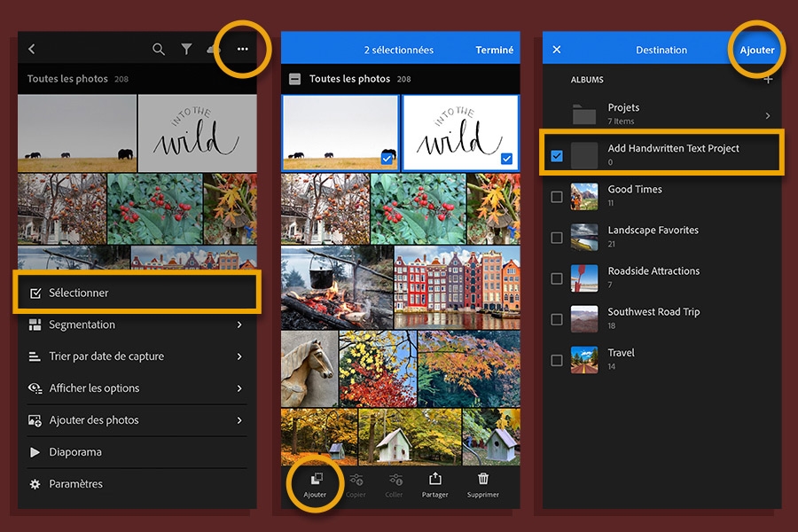The height and width of the screenshot is (532, 798).
Task: Open the three-dot overflow menu
Action: click(242, 50)
